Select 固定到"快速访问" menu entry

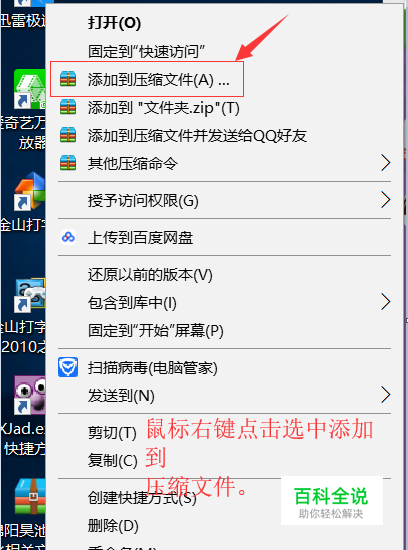(x=147, y=52)
